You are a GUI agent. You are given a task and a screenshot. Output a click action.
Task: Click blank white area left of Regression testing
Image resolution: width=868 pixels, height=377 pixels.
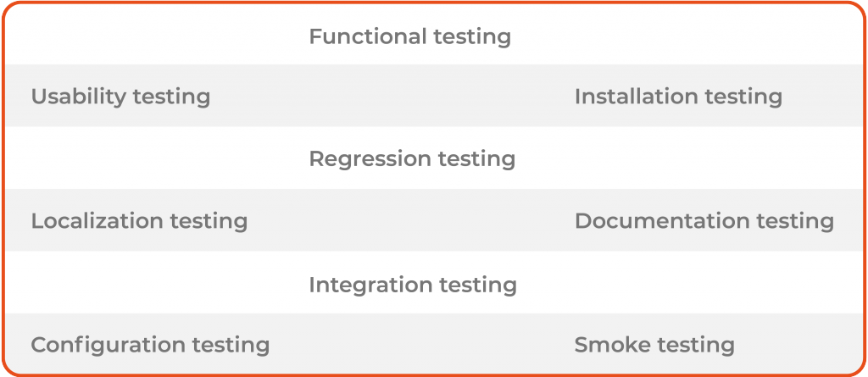pos(153,159)
